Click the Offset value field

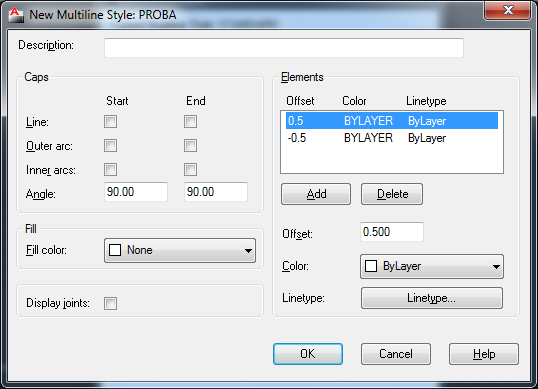[x=392, y=232]
